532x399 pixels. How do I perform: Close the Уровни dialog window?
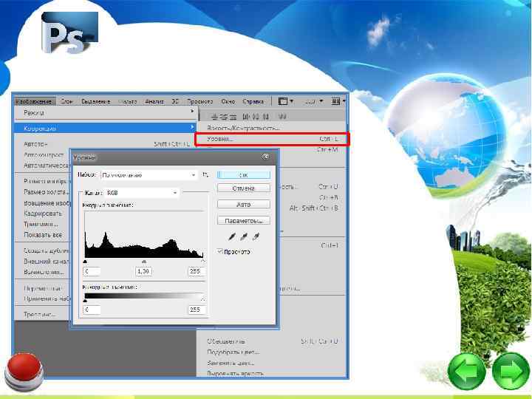coord(266,157)
